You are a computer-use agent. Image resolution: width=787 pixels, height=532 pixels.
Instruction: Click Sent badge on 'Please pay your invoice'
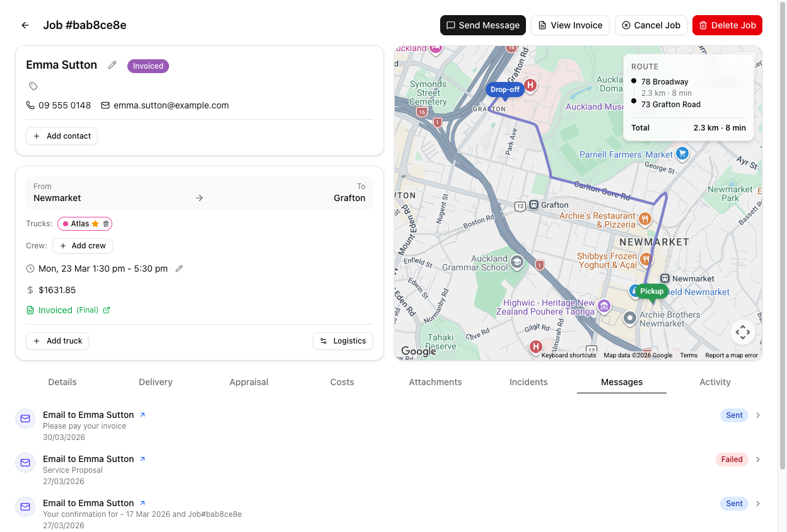(x=734, y=415)
